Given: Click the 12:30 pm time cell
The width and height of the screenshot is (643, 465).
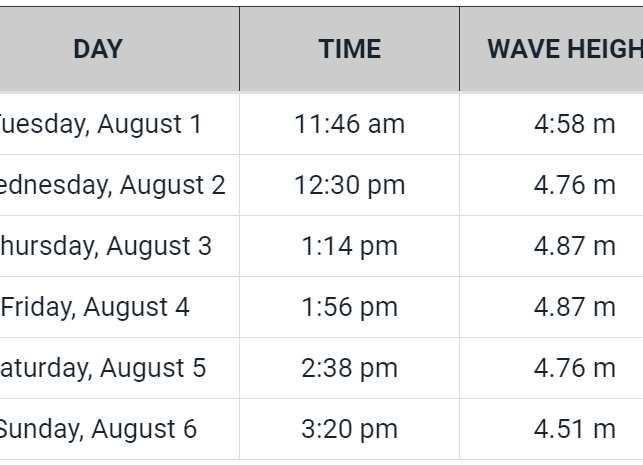Looking at the screenshot, I should (349, 185).
